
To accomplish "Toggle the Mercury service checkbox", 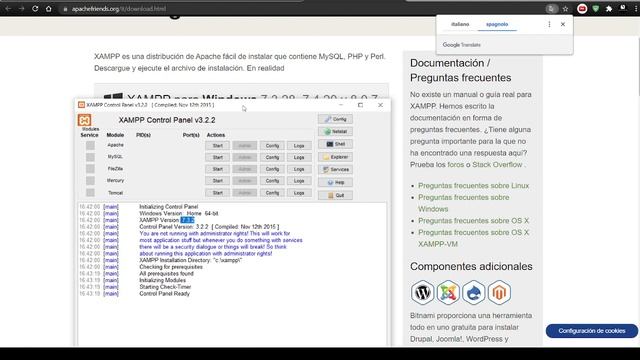I will click(x=90, y=180).
